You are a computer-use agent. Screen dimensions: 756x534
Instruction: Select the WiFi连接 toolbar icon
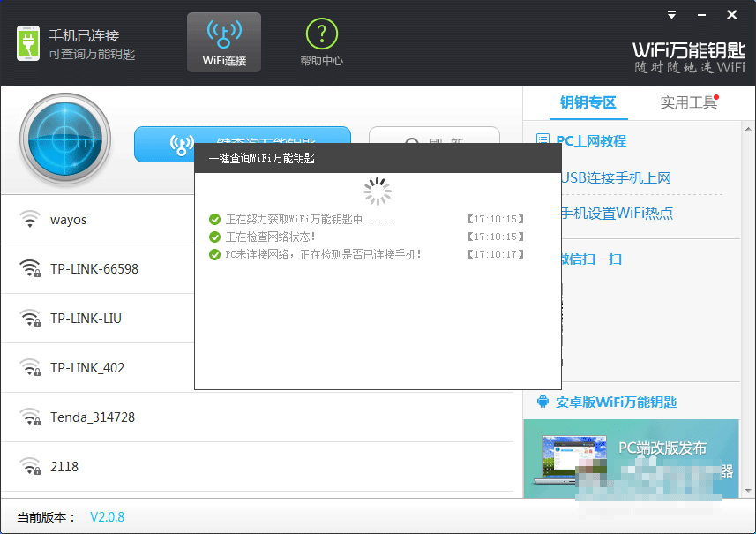224,41
